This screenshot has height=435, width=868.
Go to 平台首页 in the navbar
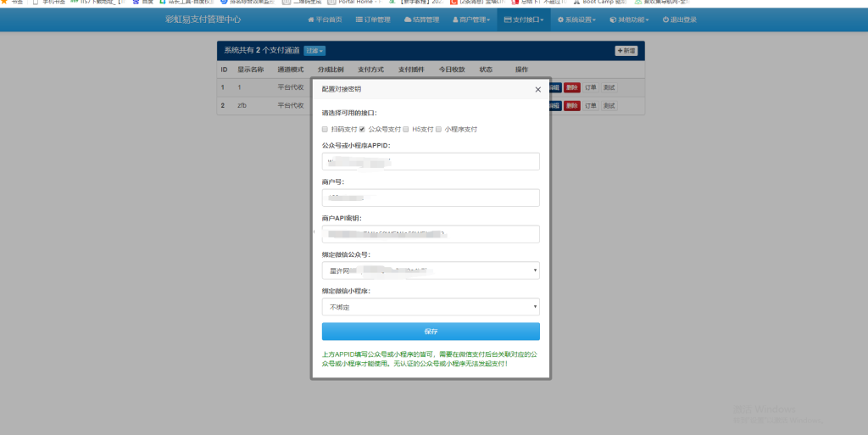click(x=325, y=20)
